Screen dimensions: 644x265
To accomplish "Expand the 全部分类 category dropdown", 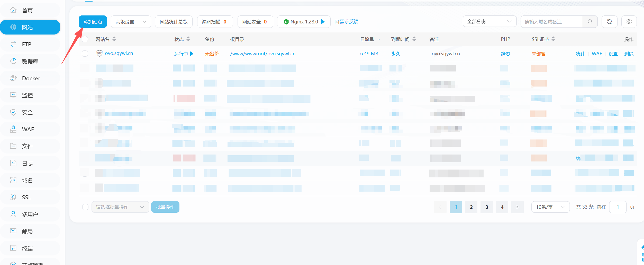I will click(489, 22).
